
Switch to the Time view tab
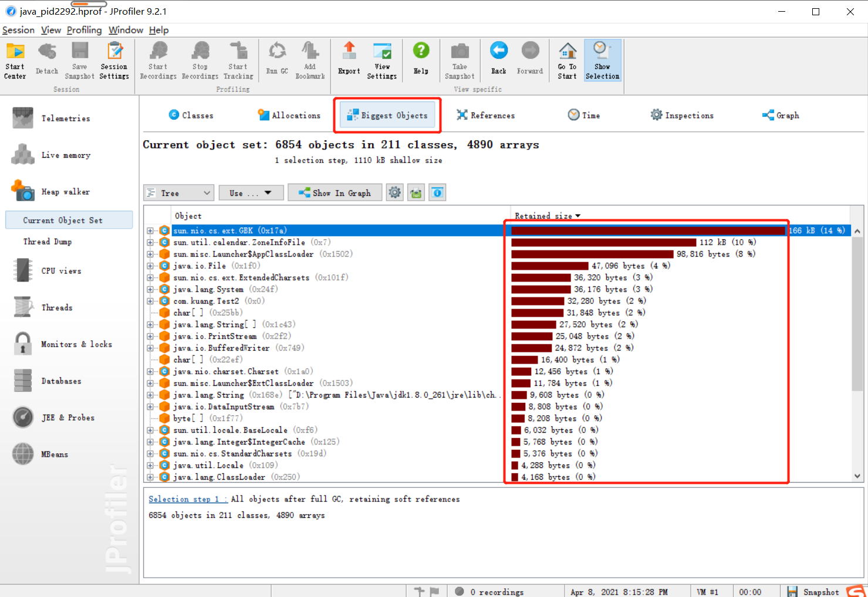(x=584, y=116)
